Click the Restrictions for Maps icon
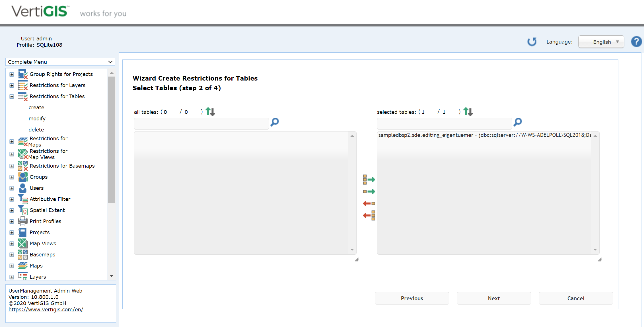The width and height of the screenshot is (644, 327). [23, 141]
